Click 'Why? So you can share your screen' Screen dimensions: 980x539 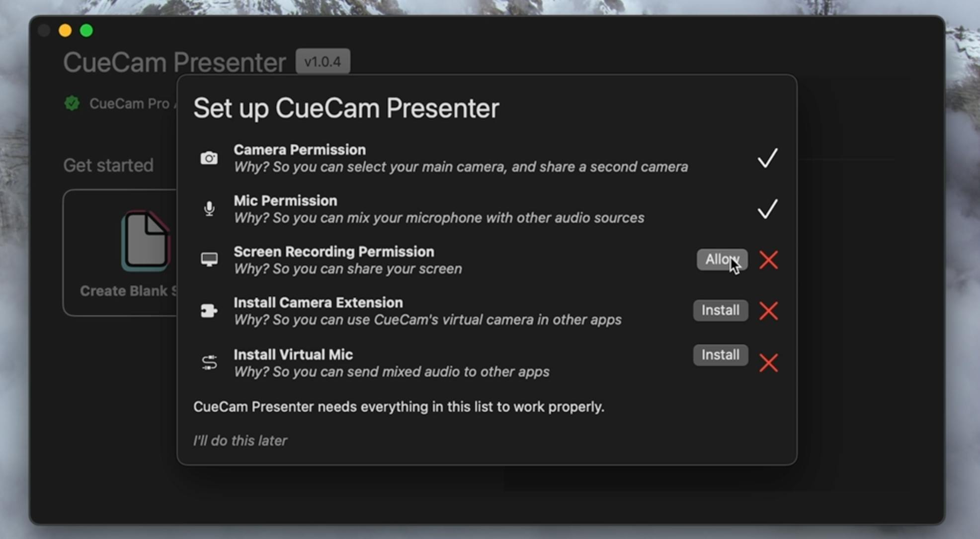348,269
